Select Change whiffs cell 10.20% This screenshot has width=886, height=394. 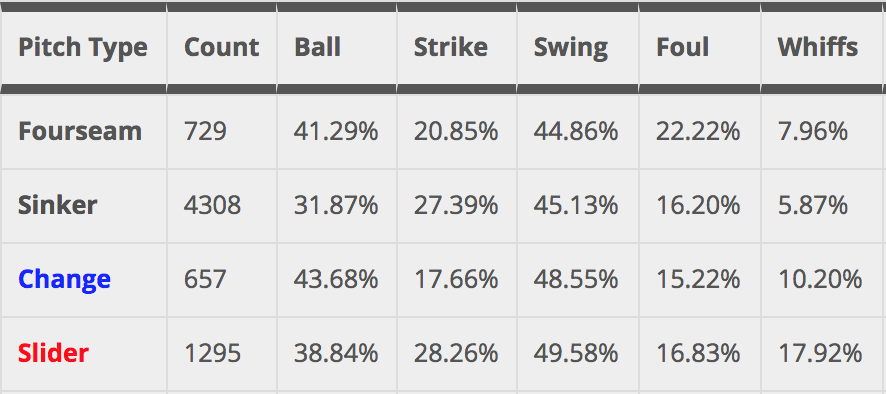coord(820,279)
